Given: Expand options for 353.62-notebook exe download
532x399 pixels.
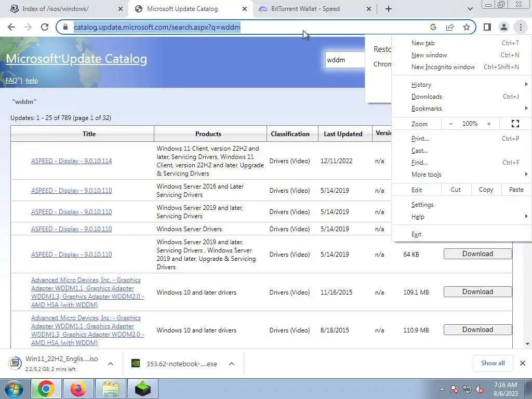Looking at the screenshot, I should [x=232, y=364].
